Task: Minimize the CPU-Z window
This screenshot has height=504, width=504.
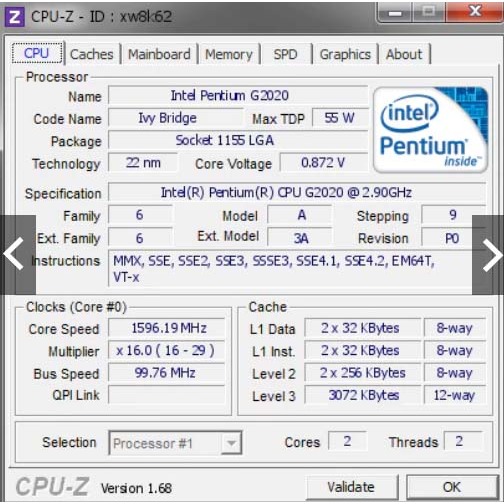Action: pyautogui.click(x=395, y=12)
